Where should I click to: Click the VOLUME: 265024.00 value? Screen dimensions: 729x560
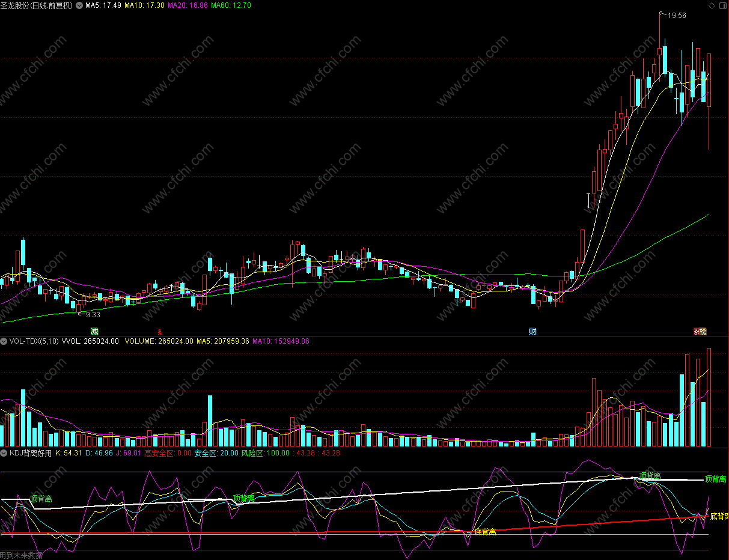(159, 341)
